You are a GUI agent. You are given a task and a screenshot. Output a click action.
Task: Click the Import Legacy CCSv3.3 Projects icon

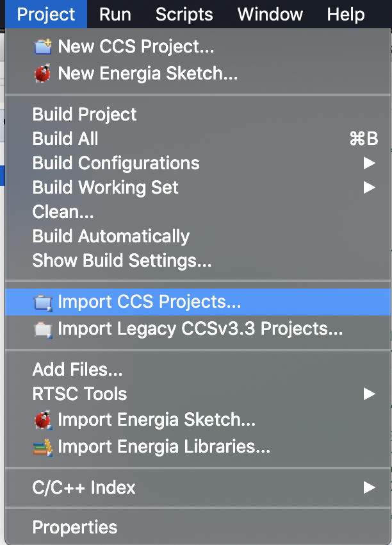pos(43,329)
